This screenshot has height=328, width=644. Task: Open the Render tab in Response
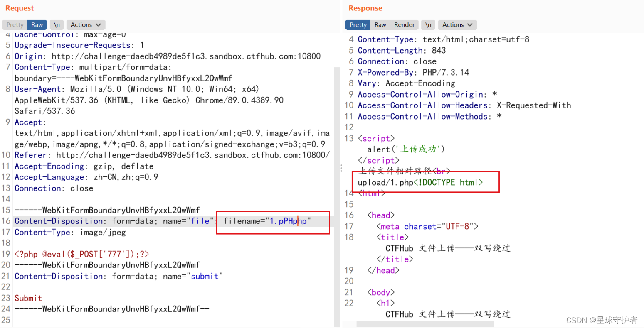click(404, 25)
